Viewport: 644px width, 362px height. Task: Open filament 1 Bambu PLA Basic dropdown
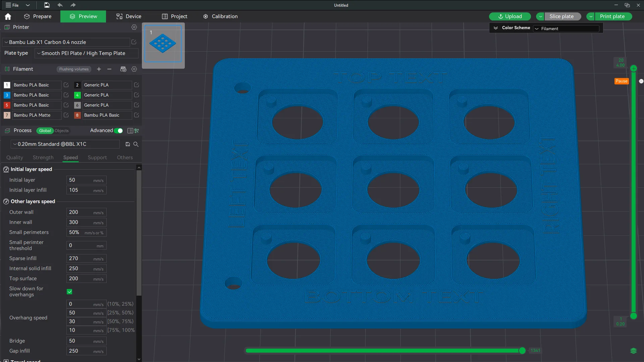(37, 85)
